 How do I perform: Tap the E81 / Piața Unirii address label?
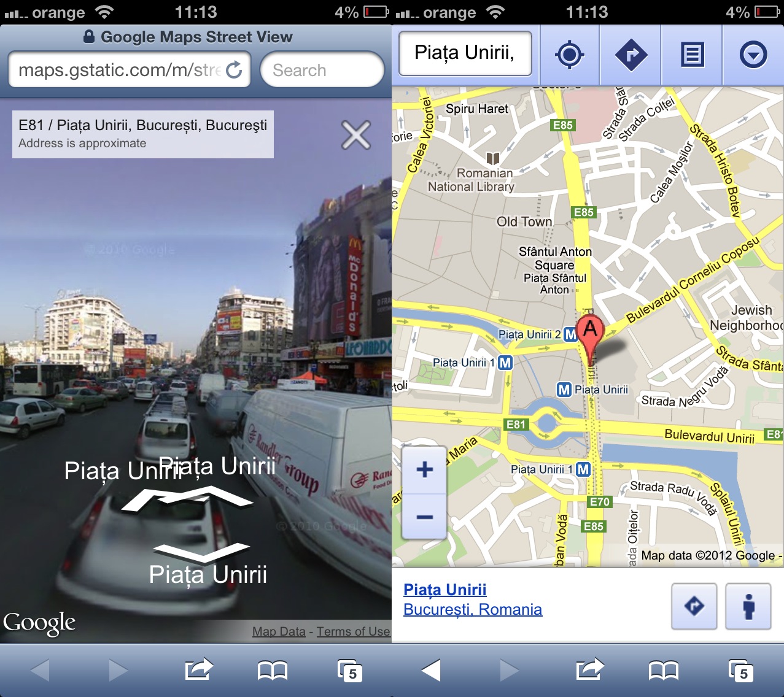coord(143,134)
